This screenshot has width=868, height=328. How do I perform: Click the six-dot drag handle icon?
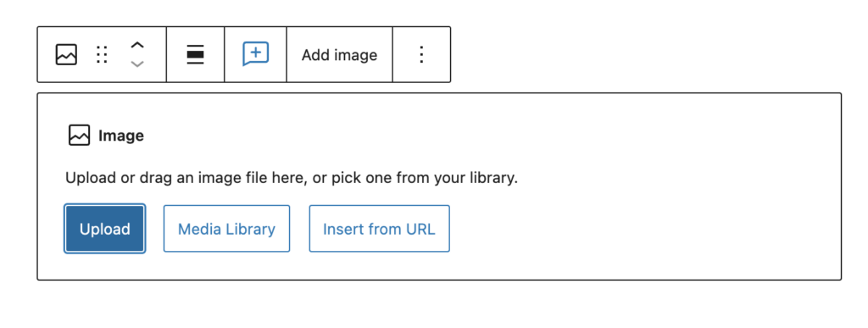102,55
